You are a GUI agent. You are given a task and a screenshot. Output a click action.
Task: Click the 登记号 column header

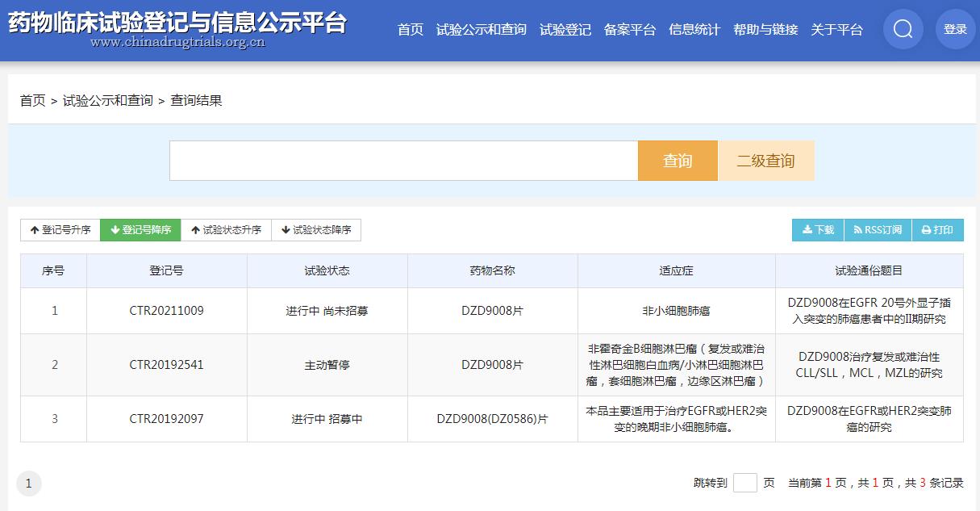coord(167,271)
